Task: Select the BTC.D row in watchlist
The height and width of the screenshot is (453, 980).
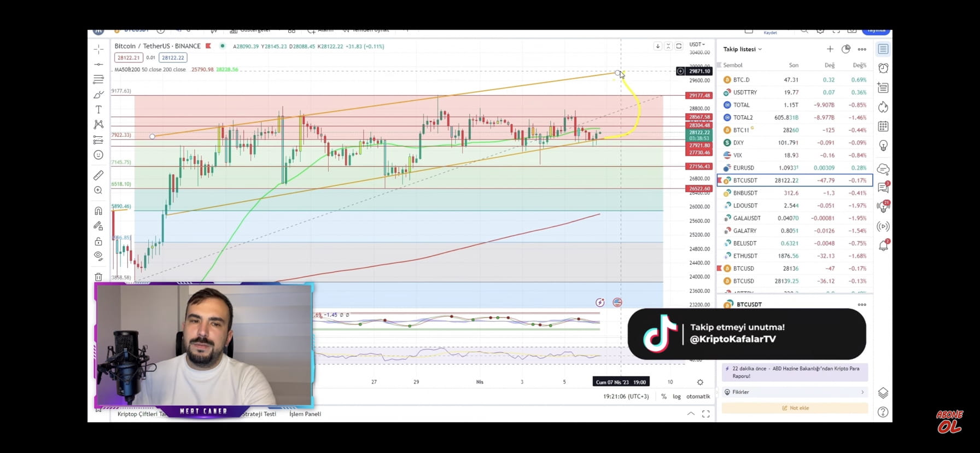Action: (795, 80)
